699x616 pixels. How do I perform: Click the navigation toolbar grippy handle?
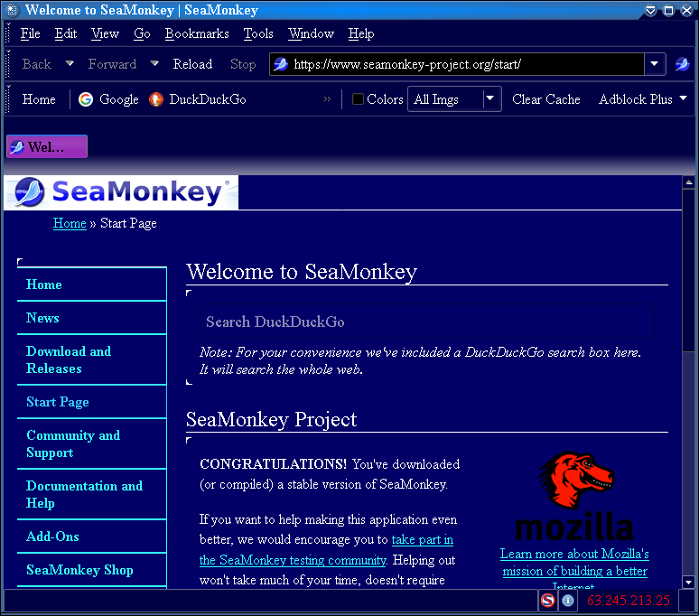[x=8, y=64]
